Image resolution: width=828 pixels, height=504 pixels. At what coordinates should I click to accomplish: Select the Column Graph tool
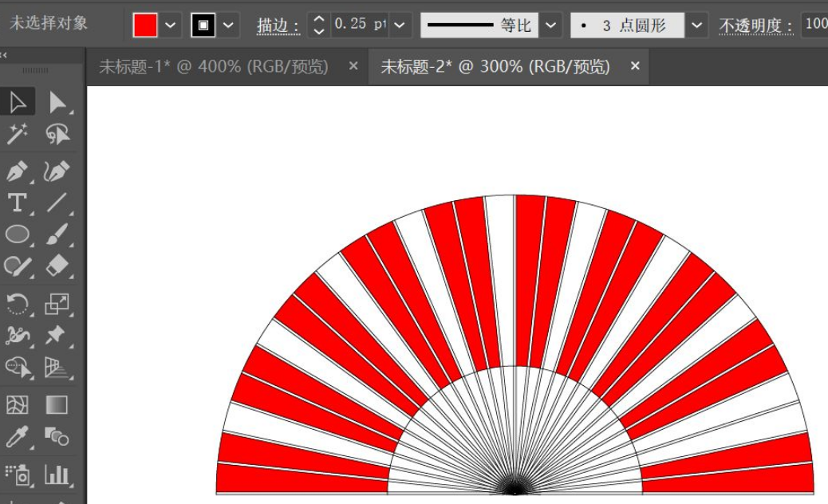coord(56,476)
